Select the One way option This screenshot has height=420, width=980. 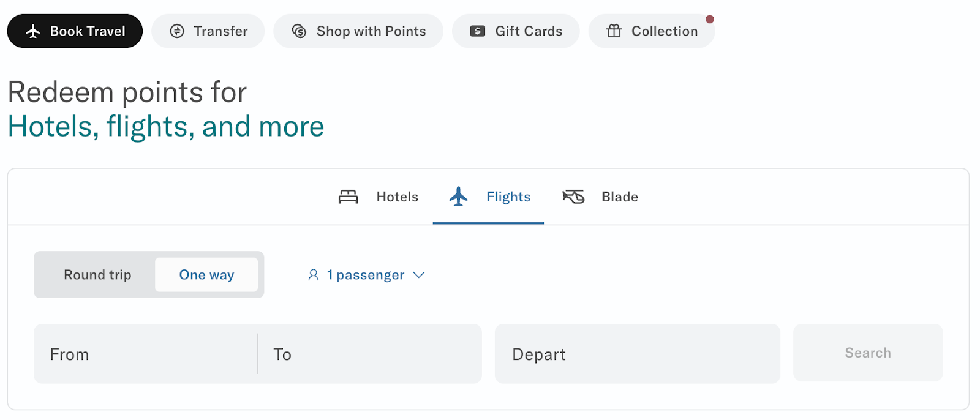tap(206, 275)
